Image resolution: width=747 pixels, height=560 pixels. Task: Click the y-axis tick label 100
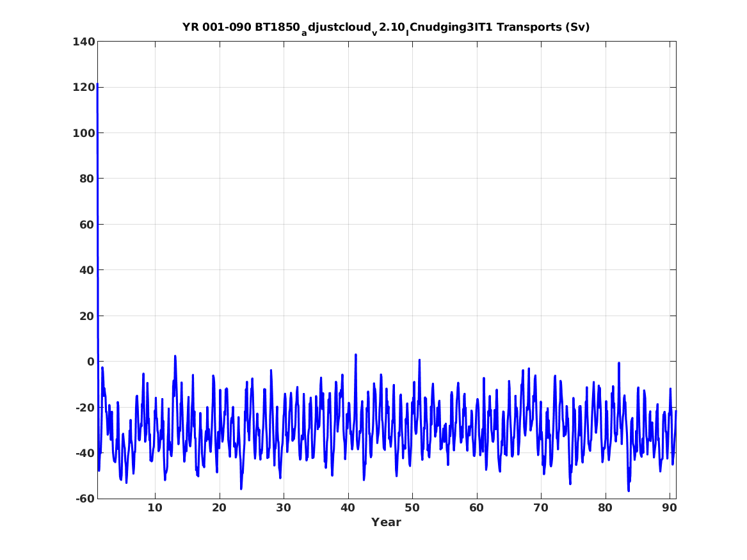point(83,133)
